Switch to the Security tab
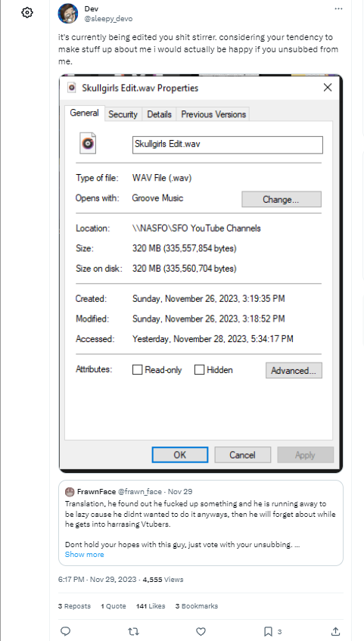The height and width of the screenshot is (641, 364). click(123, 114)
